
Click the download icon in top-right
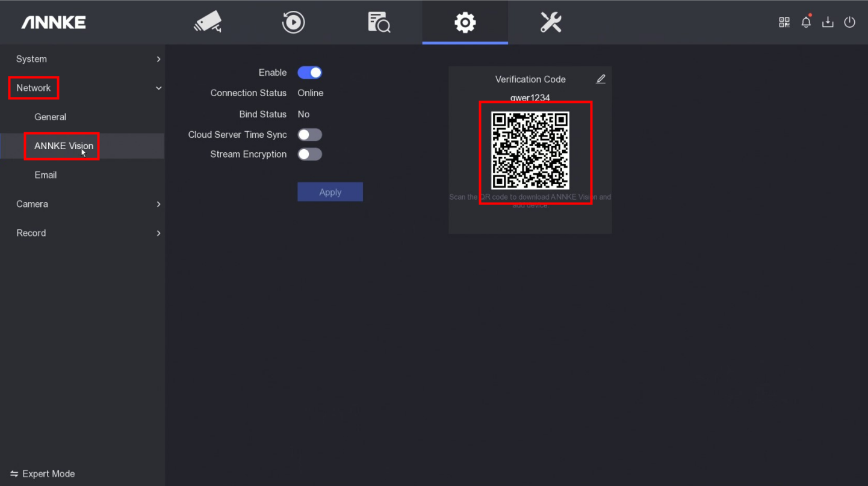pyautogui.click(x=828, y=23)
